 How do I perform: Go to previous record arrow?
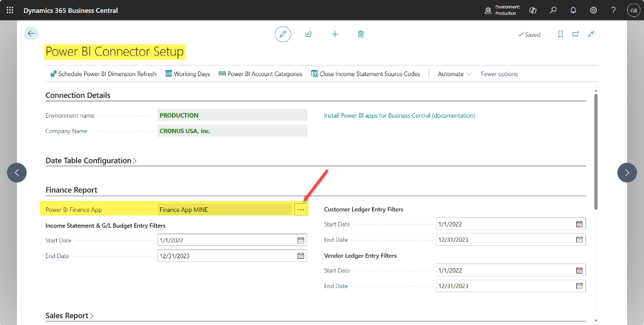[x=17, y=173]
